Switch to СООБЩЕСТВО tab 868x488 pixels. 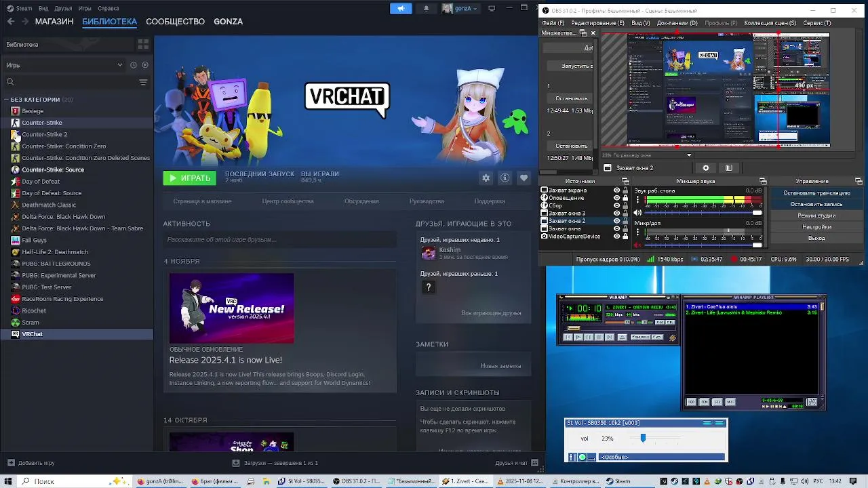[x=175, y=22]
